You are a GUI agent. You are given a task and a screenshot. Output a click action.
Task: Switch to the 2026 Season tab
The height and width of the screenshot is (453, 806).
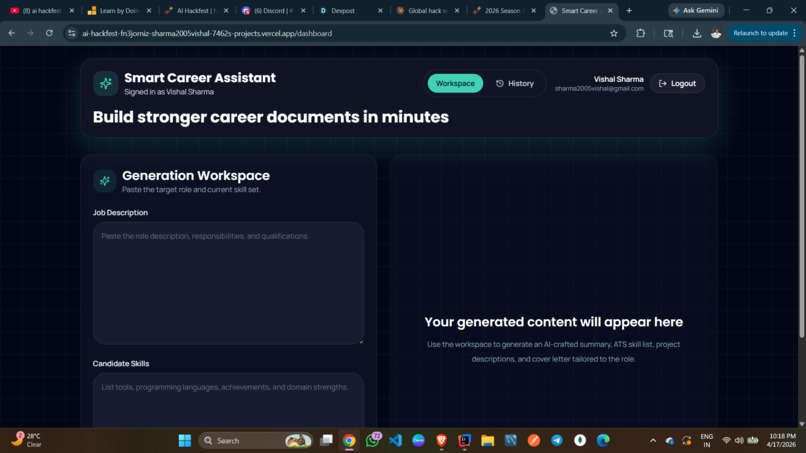(x=504, y=10)
